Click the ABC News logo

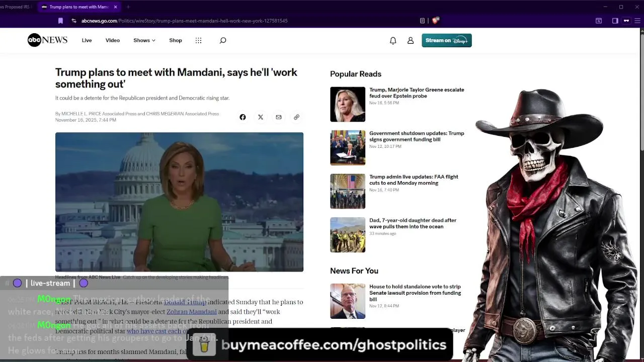tap(47, 40)
